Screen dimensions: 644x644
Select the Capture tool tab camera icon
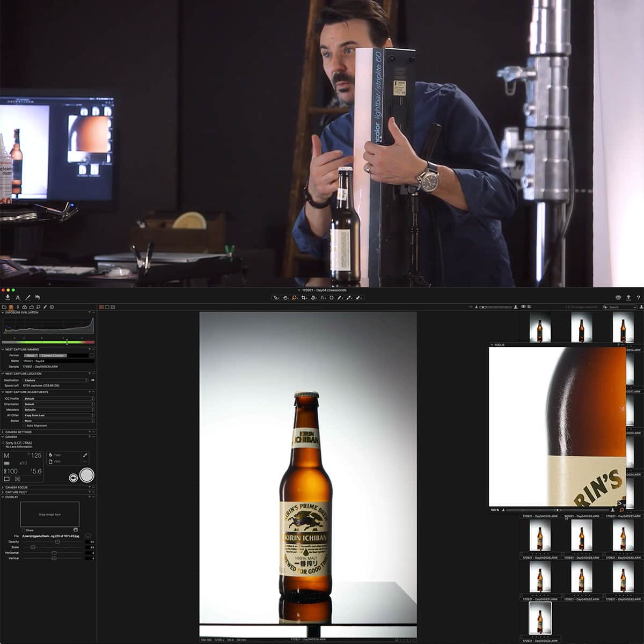pos(12,306)
